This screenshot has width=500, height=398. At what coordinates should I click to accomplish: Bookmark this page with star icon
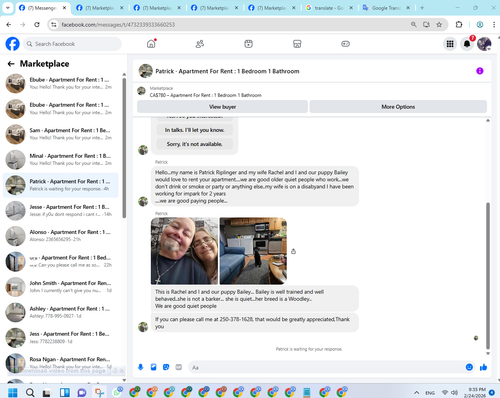[439, 24]
